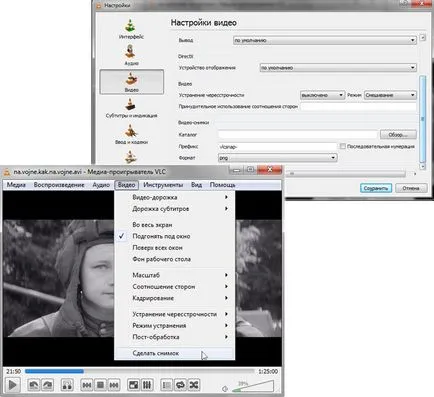Click the headphones icon button
The height and width of the screenshot is (397, 434).
point(67,385)
